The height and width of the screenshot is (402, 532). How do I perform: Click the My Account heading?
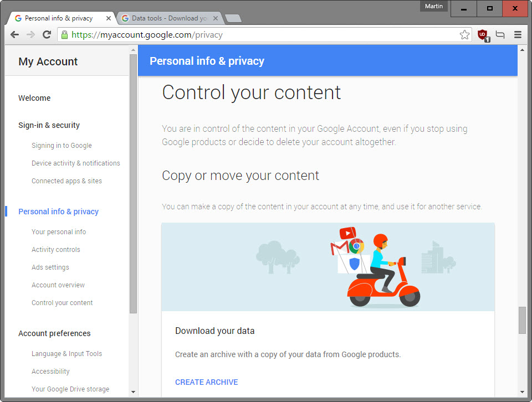coord(48,61)
